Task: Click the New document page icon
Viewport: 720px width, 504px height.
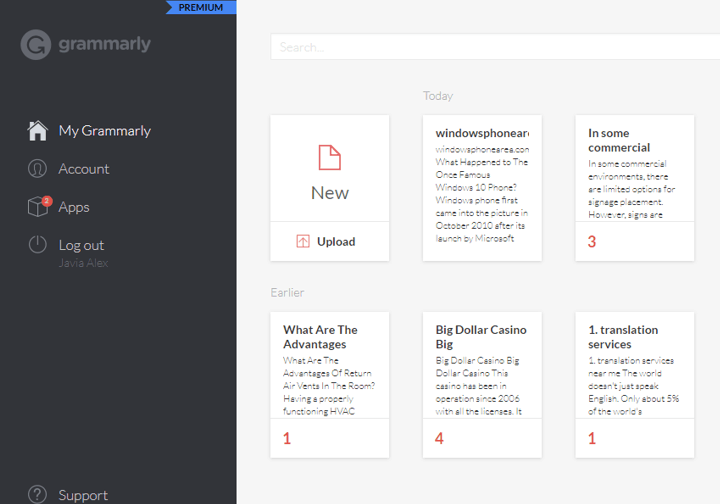Action: [x=330, y=157]
